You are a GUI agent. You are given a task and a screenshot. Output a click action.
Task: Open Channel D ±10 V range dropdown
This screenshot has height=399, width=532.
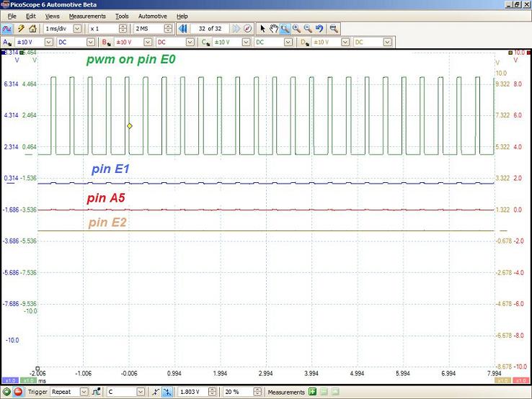tap(345, 42)
